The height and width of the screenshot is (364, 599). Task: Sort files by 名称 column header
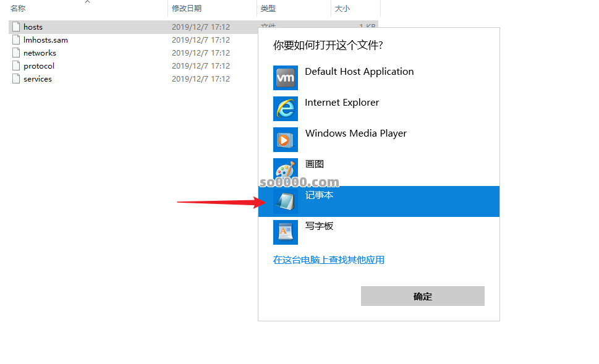point(18,8)
